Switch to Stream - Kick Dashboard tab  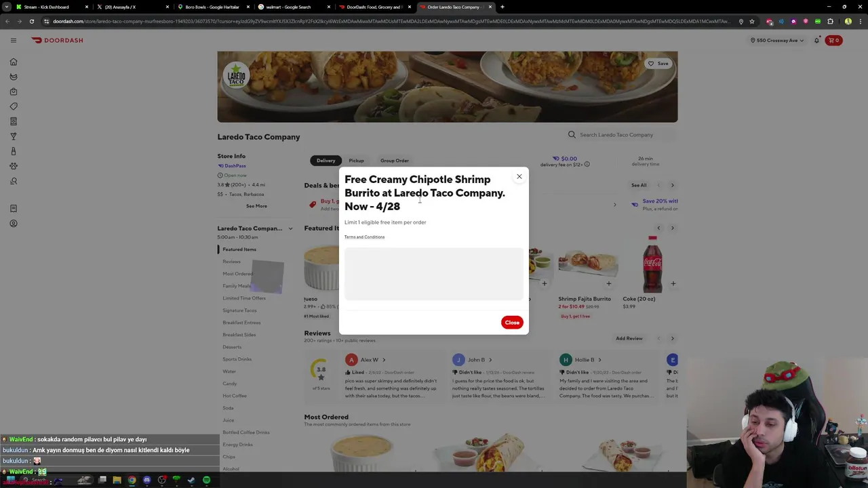[x=52, y=7]
